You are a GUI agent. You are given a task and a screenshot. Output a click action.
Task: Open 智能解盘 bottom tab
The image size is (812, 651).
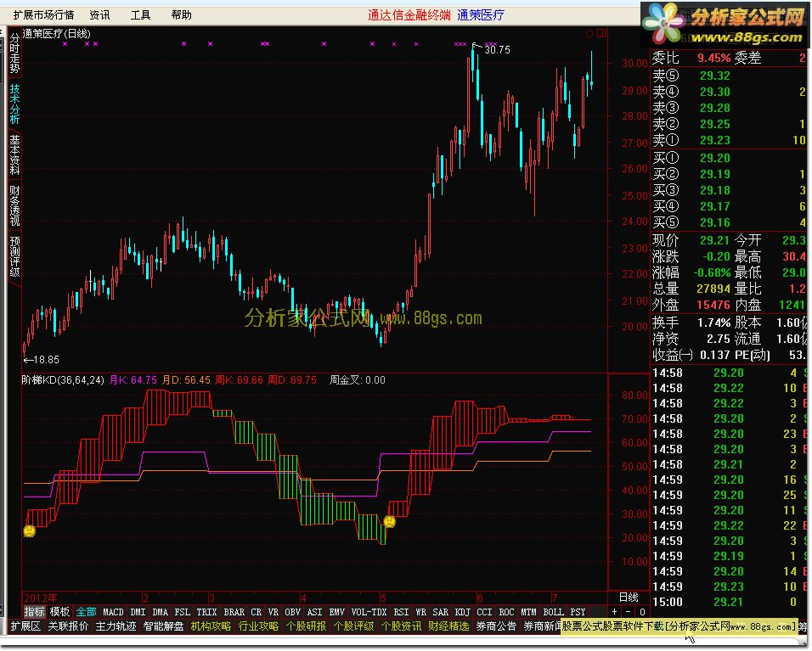163,626
